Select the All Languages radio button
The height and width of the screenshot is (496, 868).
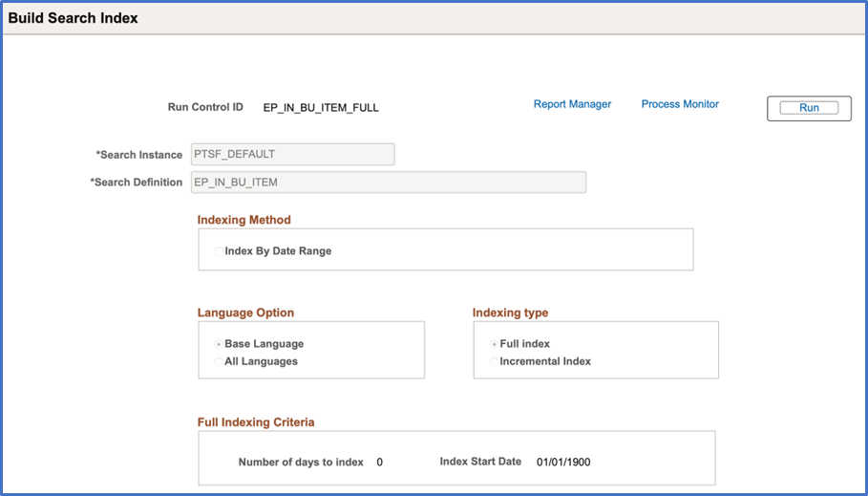tap(220, 361)
